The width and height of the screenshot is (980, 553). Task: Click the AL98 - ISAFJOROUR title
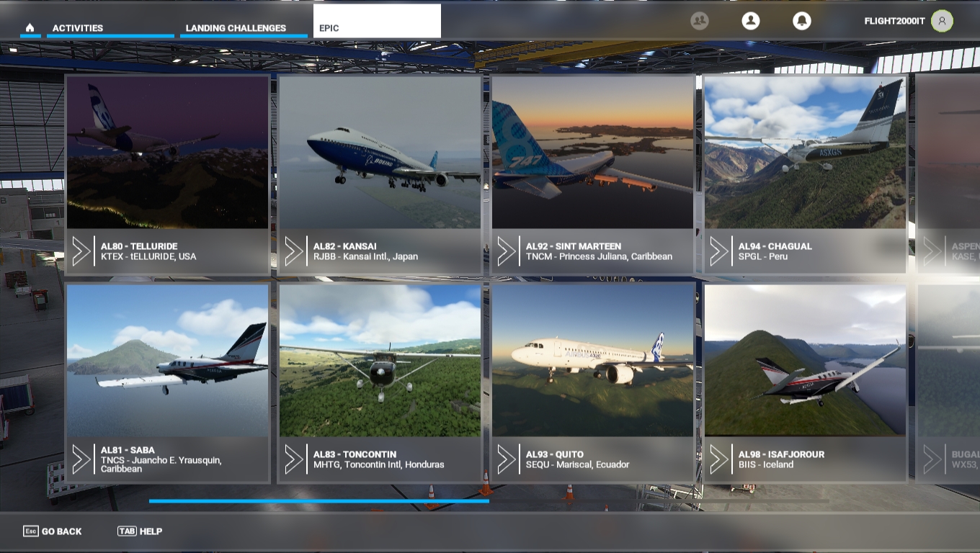781,454
